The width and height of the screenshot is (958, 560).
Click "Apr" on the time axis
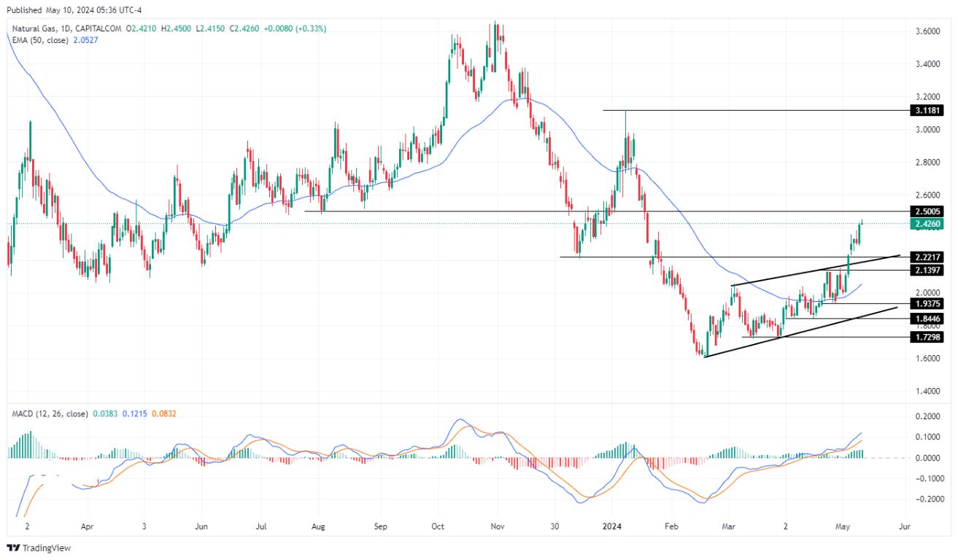pyautogui.click(x=86, y=525)
